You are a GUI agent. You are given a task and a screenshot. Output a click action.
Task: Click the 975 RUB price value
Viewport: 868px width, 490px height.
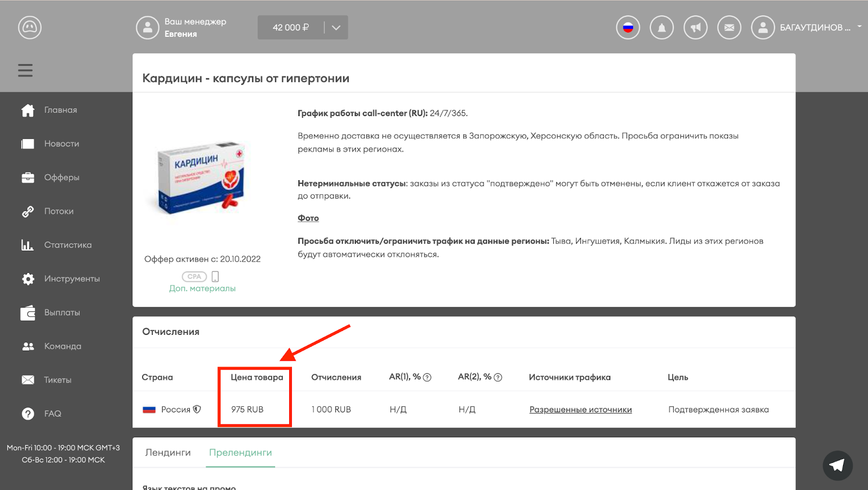tap(247, 410)
